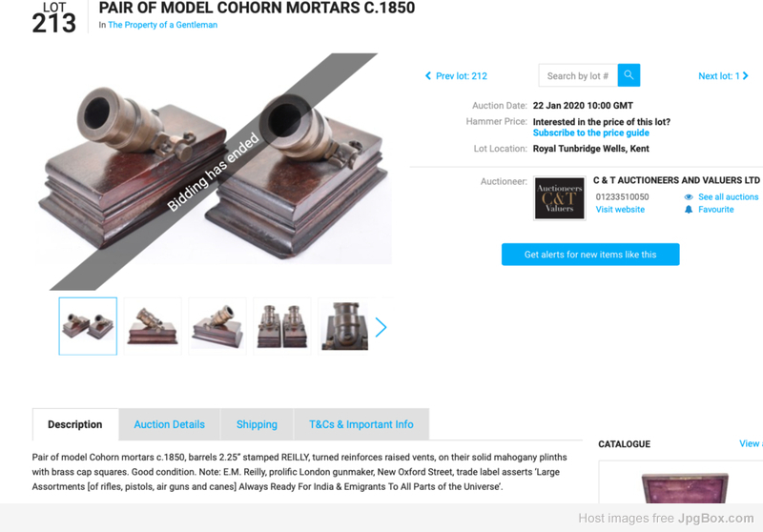Click the C&T Auctioneers Valuers logo
Image resolution: width=763 pixels, height=532 pixels.
(x=560, y=198)
